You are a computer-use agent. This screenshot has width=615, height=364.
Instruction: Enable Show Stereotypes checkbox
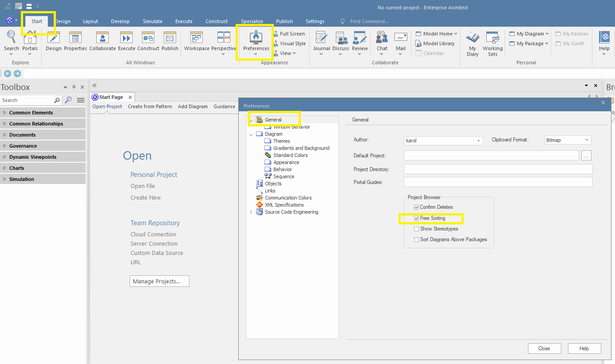[416, 229]
